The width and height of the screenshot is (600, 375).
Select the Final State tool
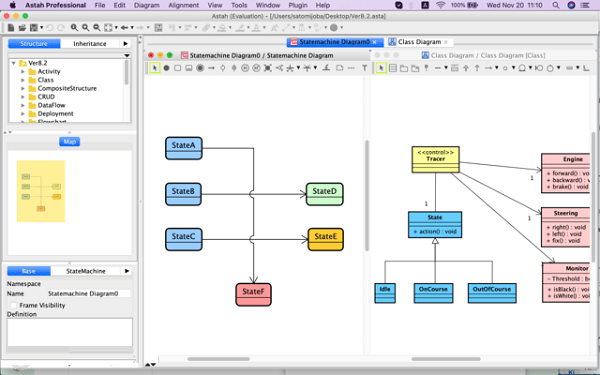point(200,68)
